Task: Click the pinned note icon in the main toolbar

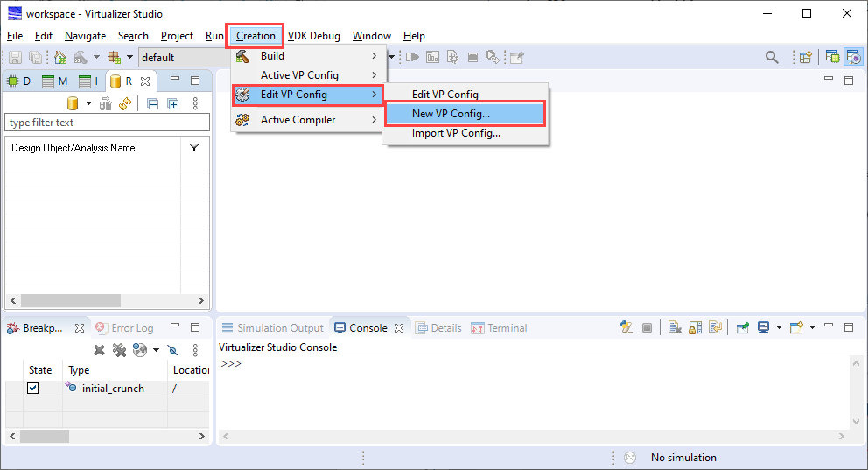Action: point(516,57)
